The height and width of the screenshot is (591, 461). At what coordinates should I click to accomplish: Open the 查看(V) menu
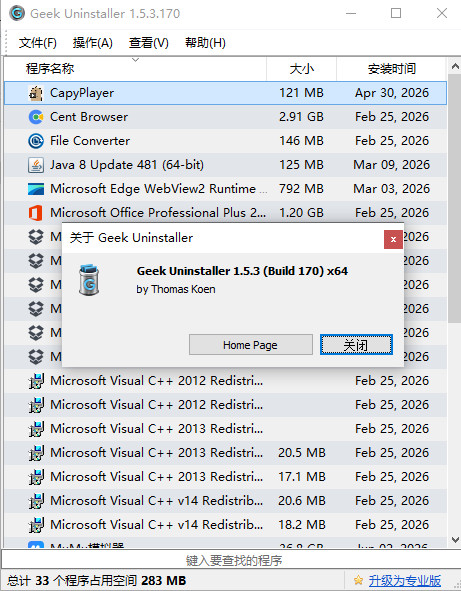[x=149, y=43]
